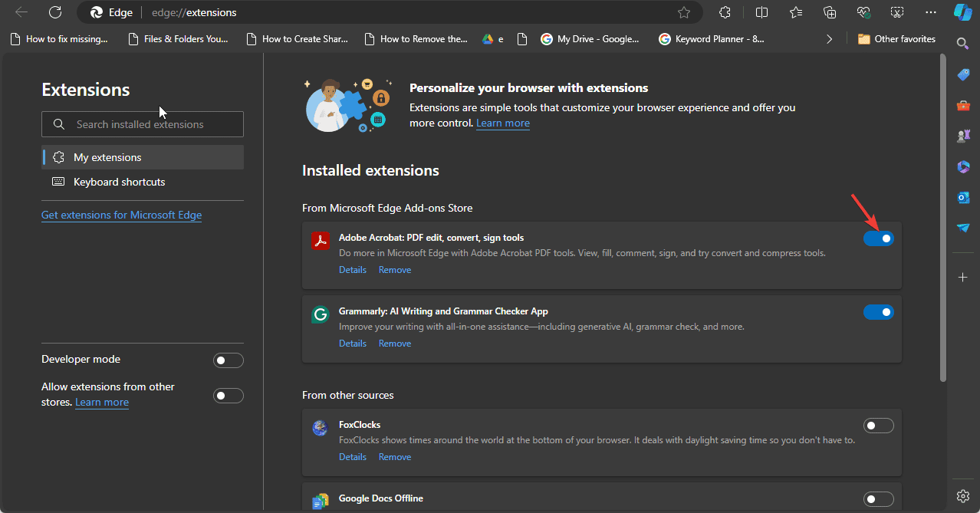Click Get extensions for Microsoft Edge link
Viewport: 980px width, 513px height.
tap(121, 215)
